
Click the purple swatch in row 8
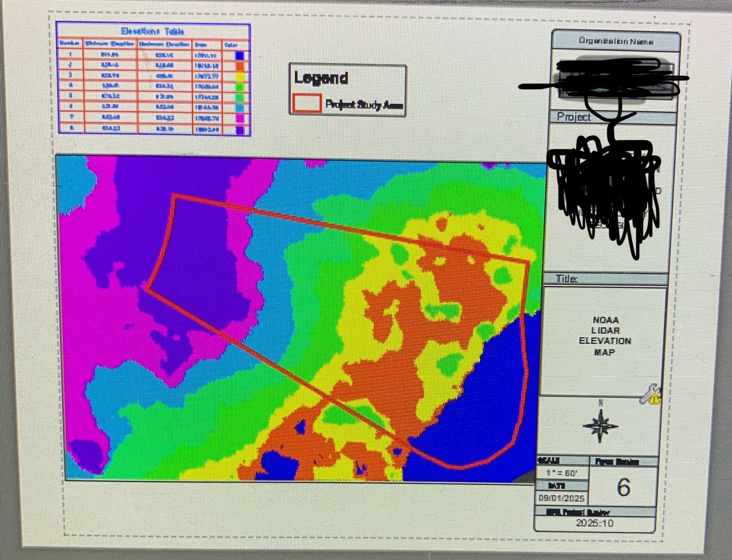[239, 130]
